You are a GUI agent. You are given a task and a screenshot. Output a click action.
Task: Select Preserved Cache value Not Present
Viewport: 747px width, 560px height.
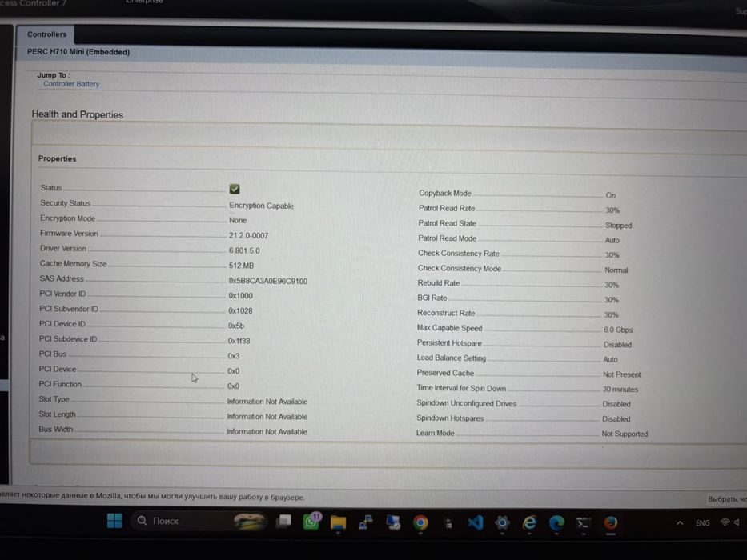point(622,374)
